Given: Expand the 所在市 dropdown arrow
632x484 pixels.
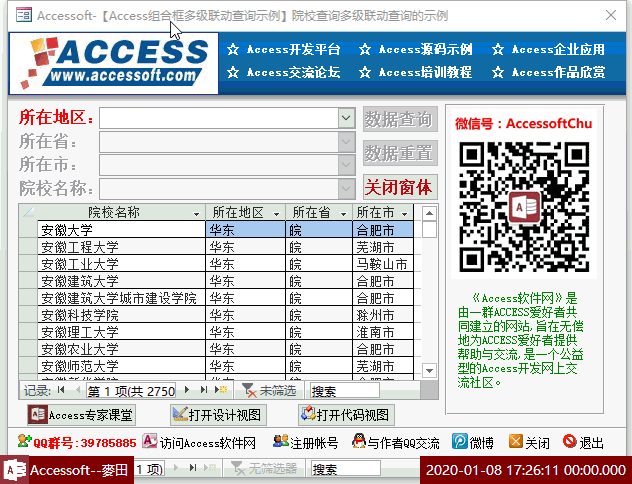Looking at the screenshot, I should coord(346,165).
